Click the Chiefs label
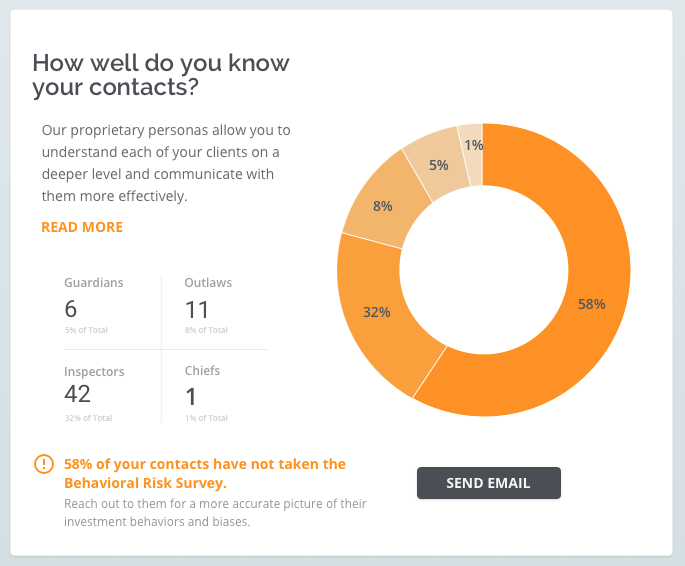Viewport: 685px width, 566px height. (202, 371)
